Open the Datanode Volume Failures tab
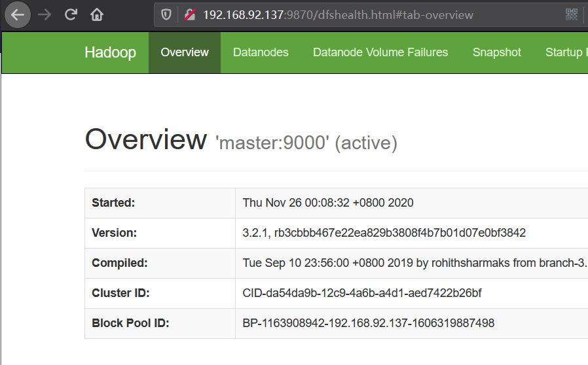 click(x=380, y=52)
